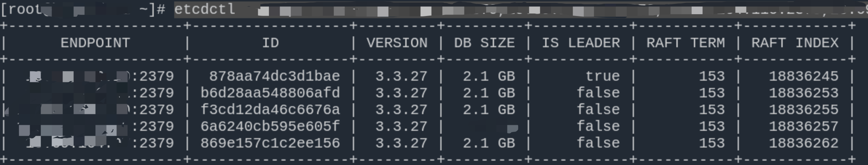Click raft index 18836257
Image resolution: width=868 pixels, height=165 pixels.
[x=804, y=126]
